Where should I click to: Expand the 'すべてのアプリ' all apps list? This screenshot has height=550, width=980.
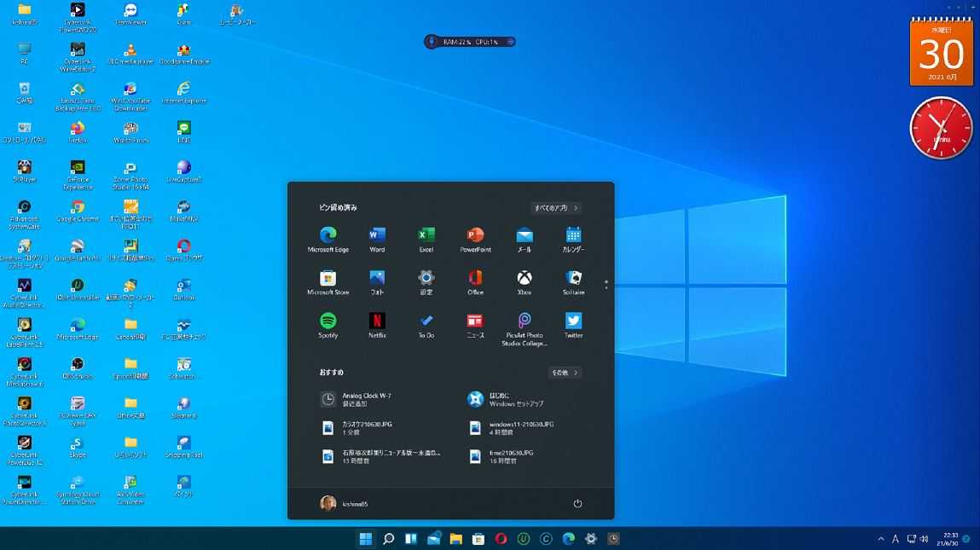(556, 208)
